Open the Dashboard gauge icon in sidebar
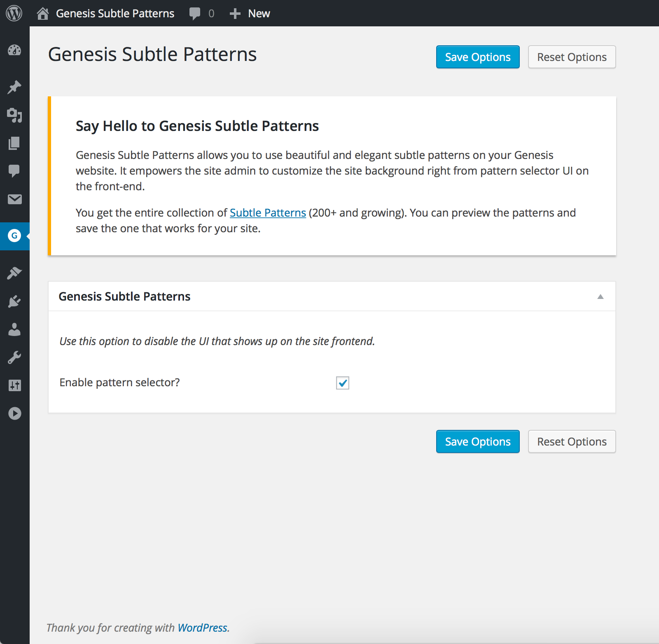Screen dimensions: 659x644 tap(14, 50)
